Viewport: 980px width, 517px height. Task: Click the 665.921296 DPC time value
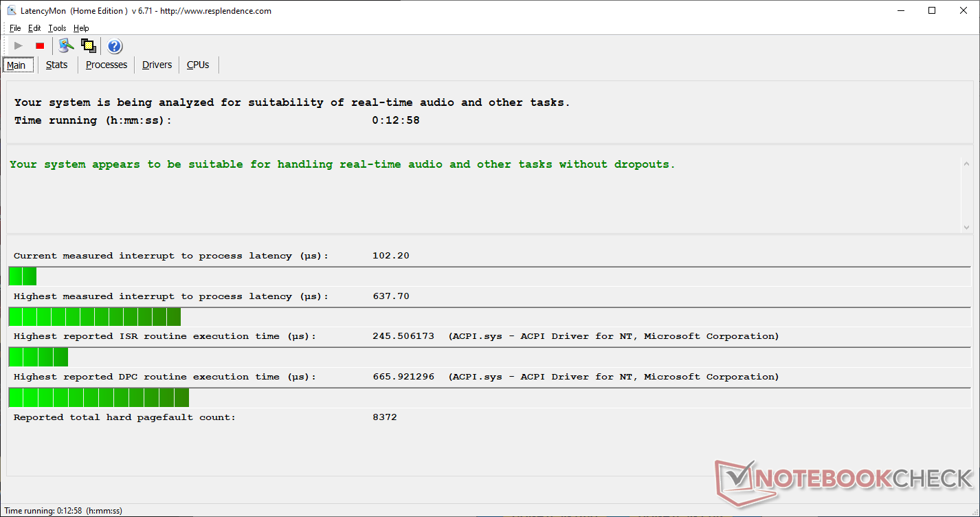click(x=403, y=377)
